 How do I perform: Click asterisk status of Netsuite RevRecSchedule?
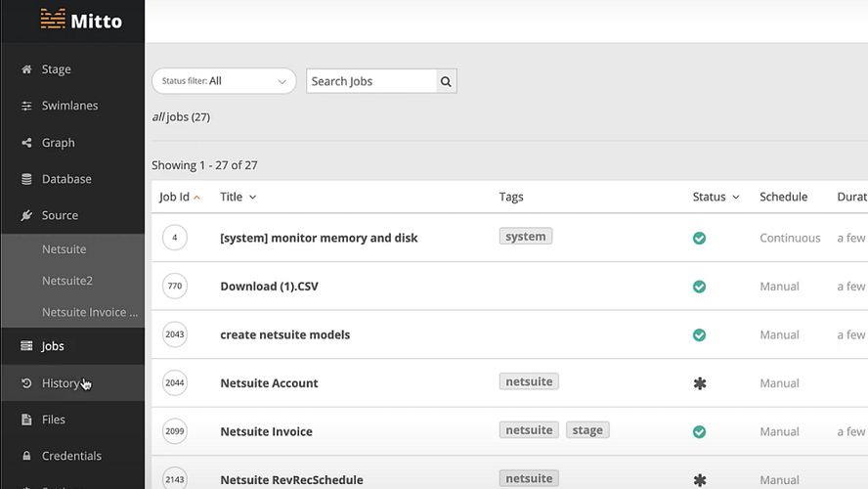tap(700, 480)
